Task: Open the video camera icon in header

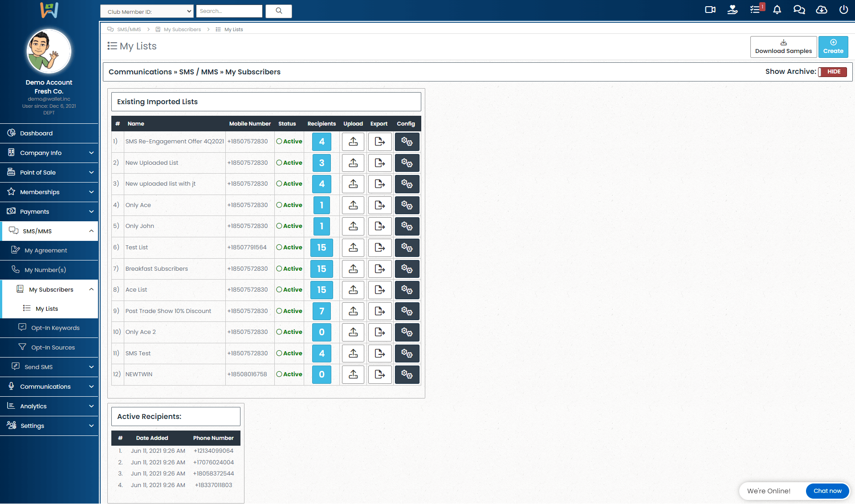Action: tap(710, 10)
